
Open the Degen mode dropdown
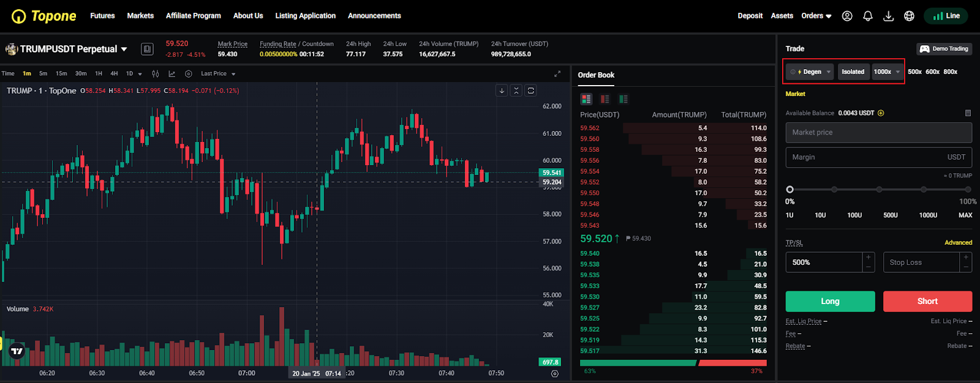810,72
